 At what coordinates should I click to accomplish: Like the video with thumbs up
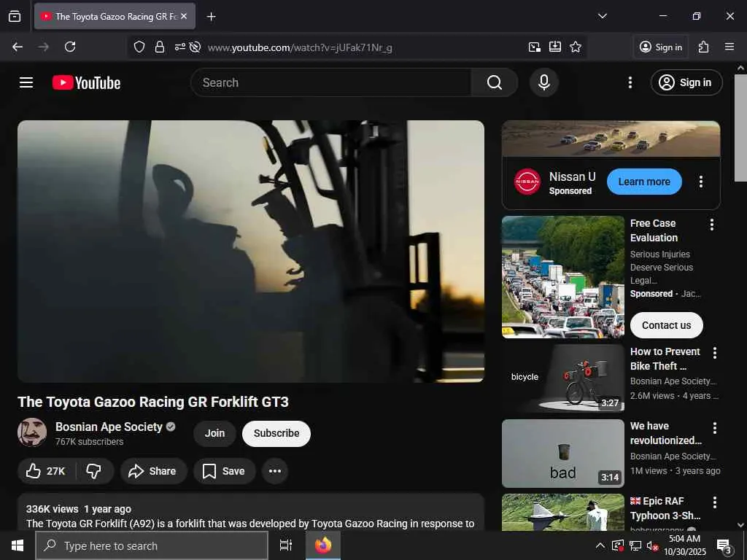click(x=46, y=471)
